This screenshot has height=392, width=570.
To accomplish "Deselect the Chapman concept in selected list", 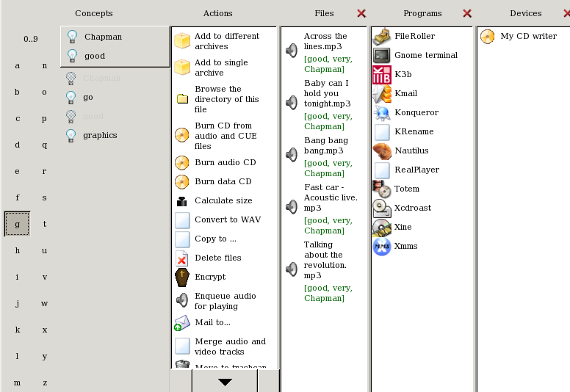I will [72, 37].
